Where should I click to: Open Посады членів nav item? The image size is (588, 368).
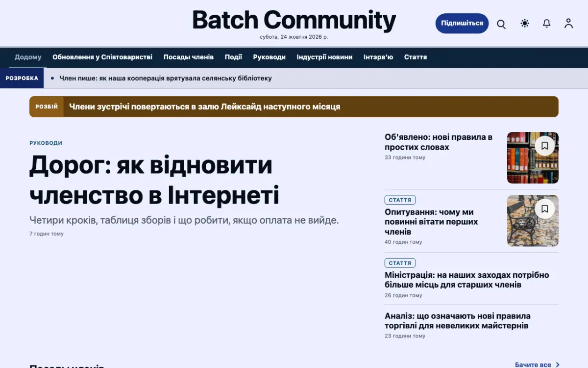pos(189,57)
